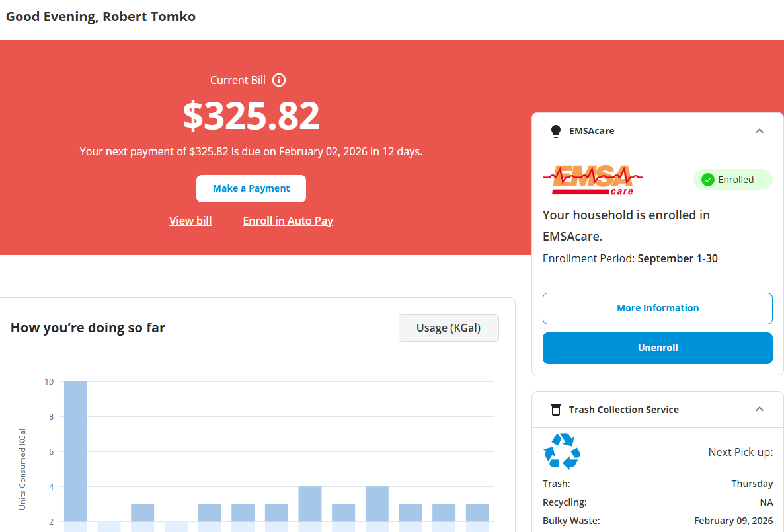784x532 pixels.
Task: Click the EMSA care logo
Action: 592,180
